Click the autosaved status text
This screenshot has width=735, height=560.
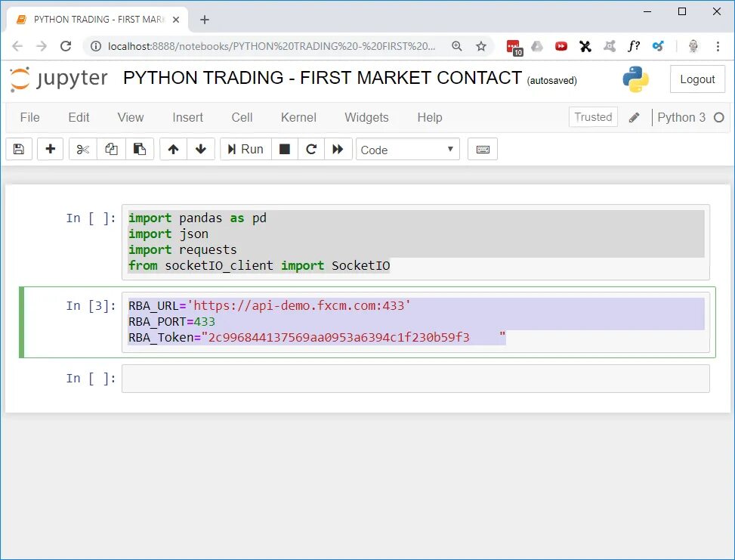pyautogui.click(x=551, y=80)
